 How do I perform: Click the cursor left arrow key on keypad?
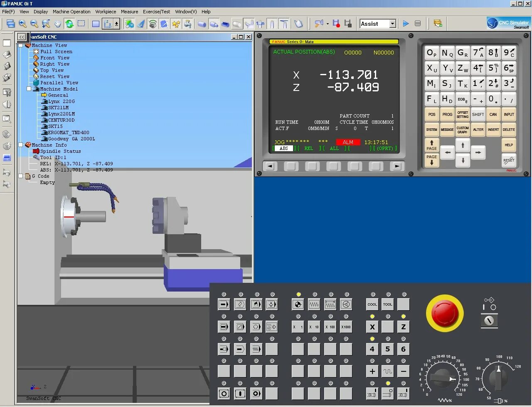click(447, 152)
